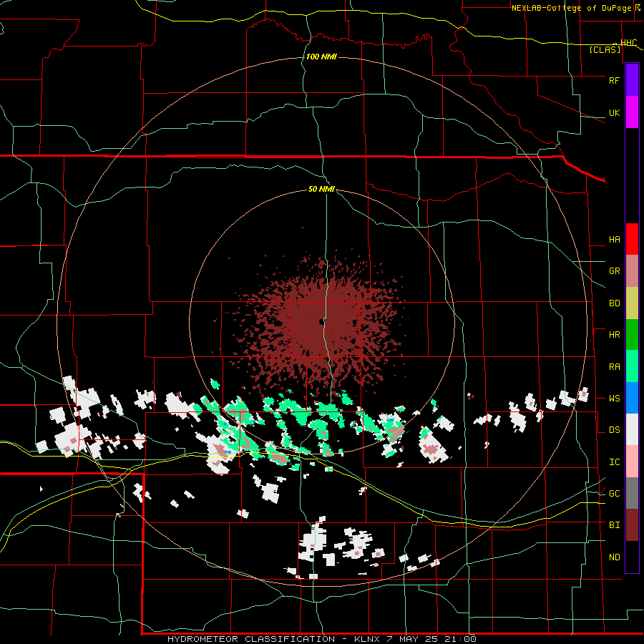The height and width of the screenshot is (644, 644).
Task: Click the 'DS' legend label
Action: pyautogui.click(x=614, y=430)
